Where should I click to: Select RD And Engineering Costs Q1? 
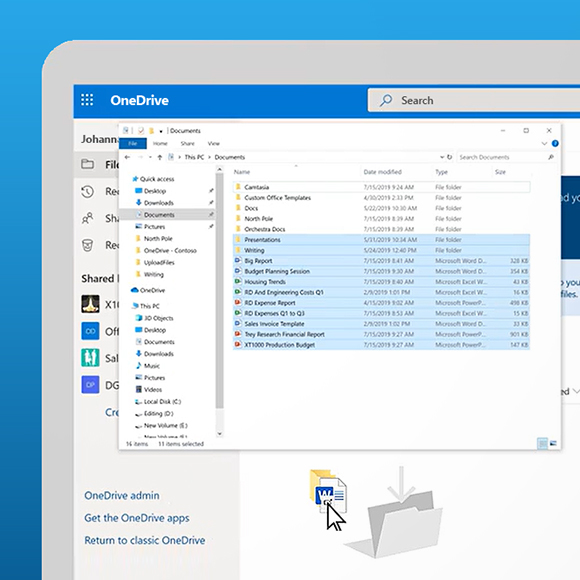coord(381,292)
